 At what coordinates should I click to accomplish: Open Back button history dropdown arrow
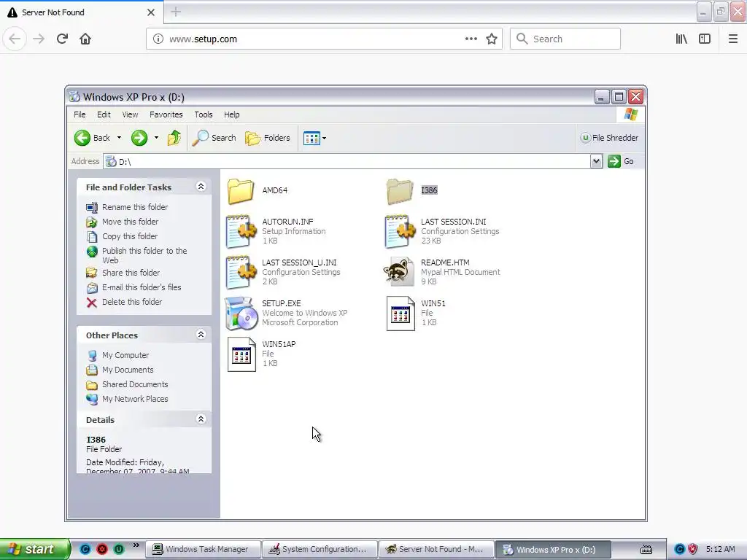[119, 138]
